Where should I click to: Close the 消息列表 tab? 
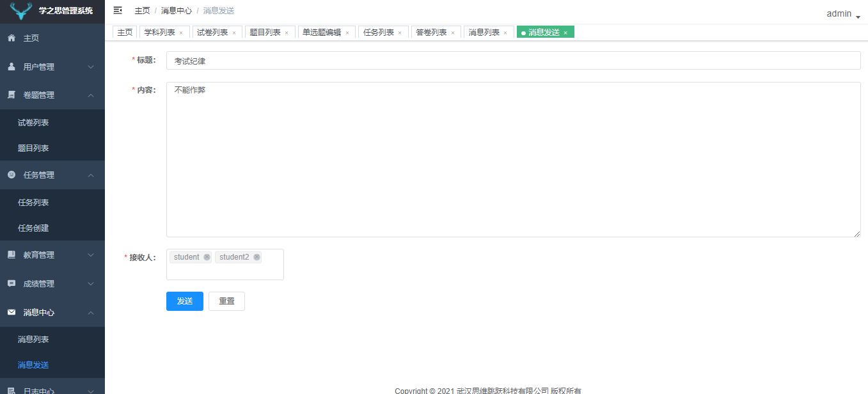tap(505, 33)
